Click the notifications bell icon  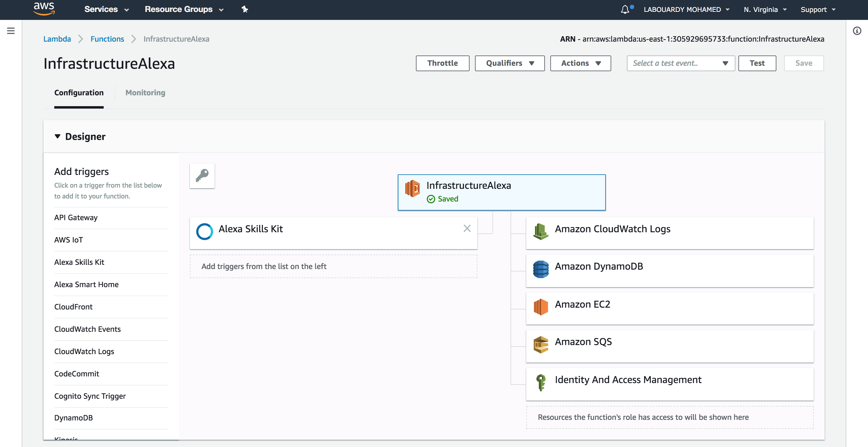point(625,9)
